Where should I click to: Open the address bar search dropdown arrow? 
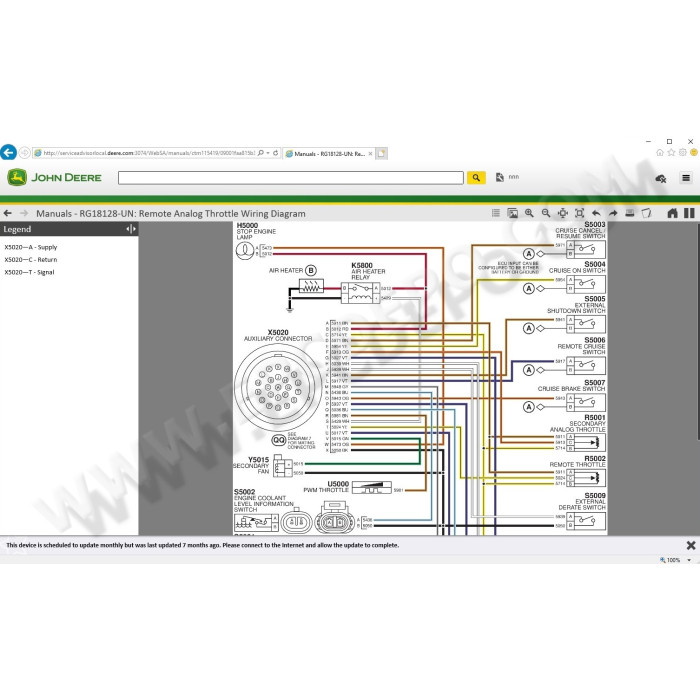(x=268, y=153)
